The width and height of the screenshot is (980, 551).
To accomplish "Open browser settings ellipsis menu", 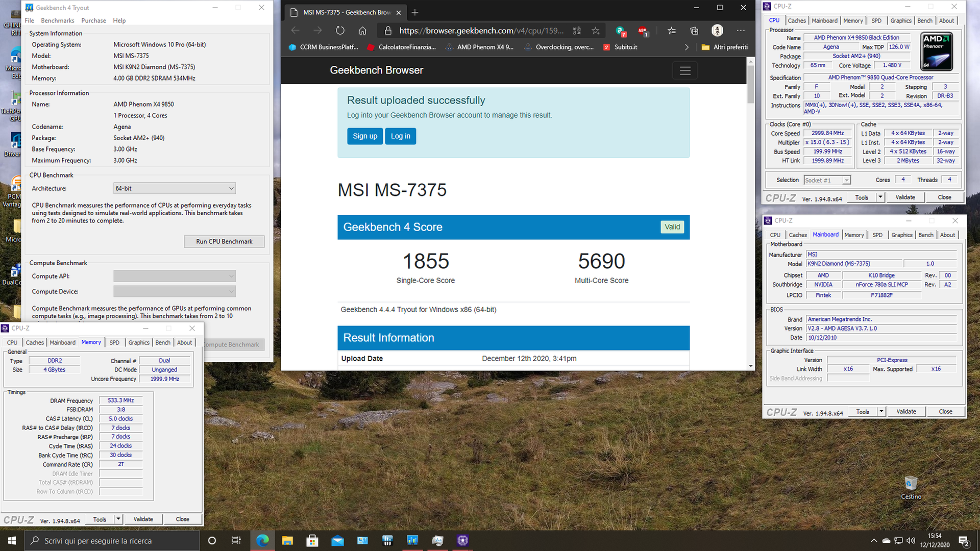I will 741,31.
